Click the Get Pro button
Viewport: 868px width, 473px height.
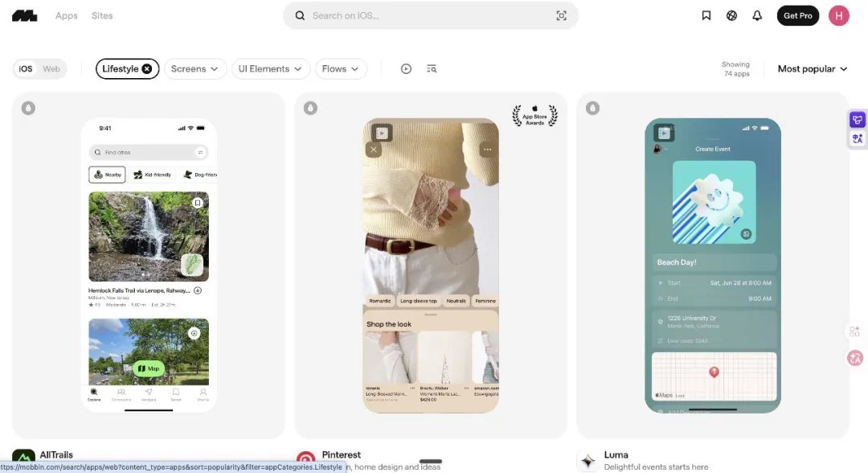click(798, 15)
